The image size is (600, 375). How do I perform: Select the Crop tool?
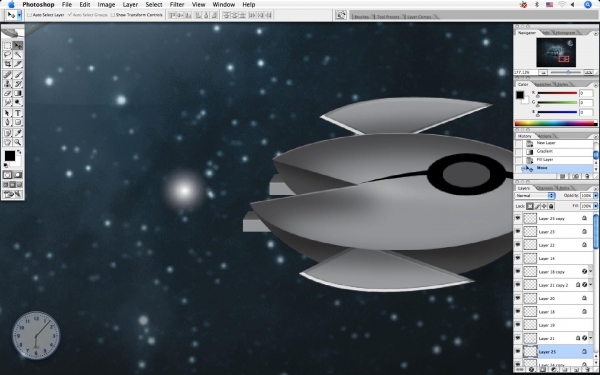click(x=7, y=64)
